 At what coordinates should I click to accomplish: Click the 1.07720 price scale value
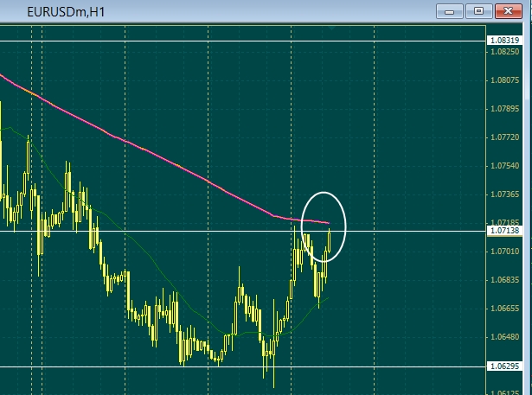505,137
